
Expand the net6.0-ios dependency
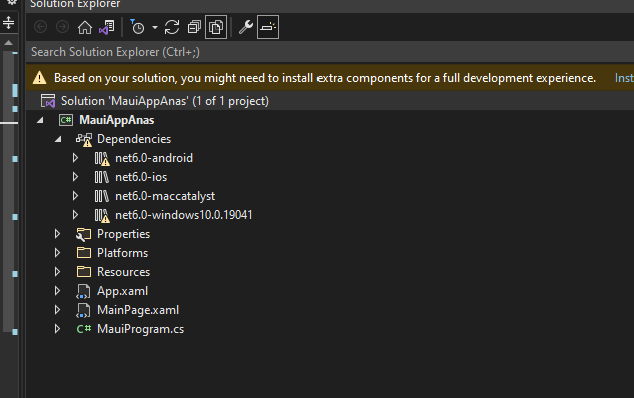(75, 177)
